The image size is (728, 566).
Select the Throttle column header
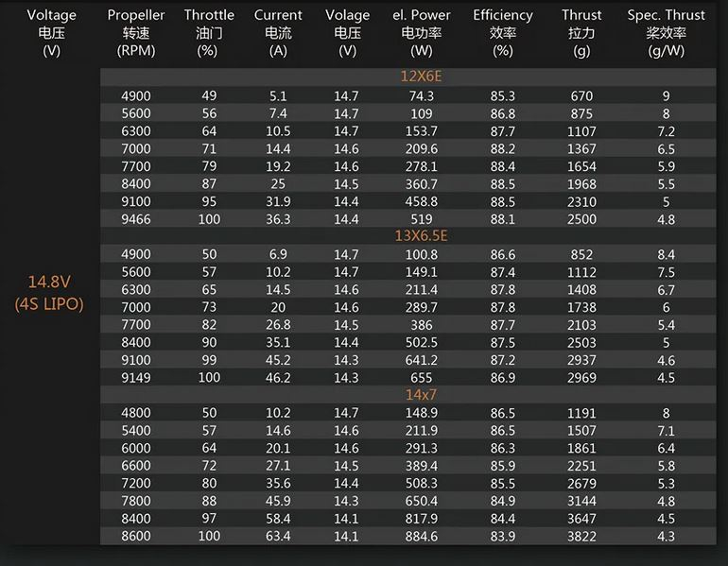point(209,32)
